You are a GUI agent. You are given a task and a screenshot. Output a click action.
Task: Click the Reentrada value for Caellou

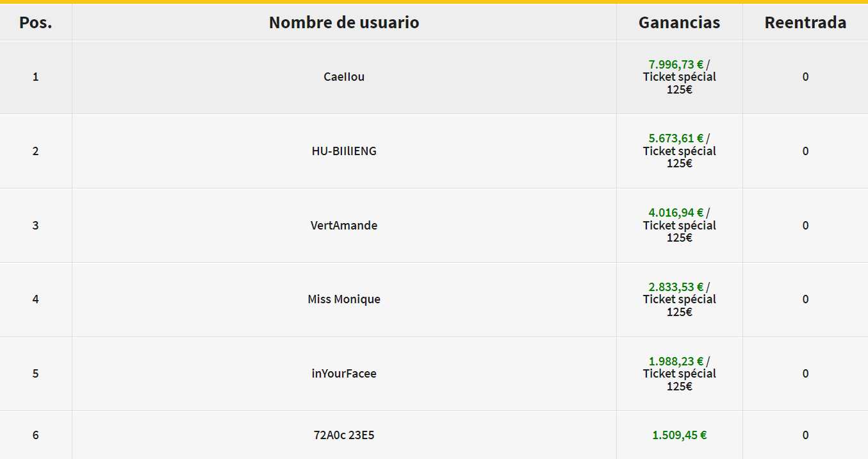coord(805,77)
